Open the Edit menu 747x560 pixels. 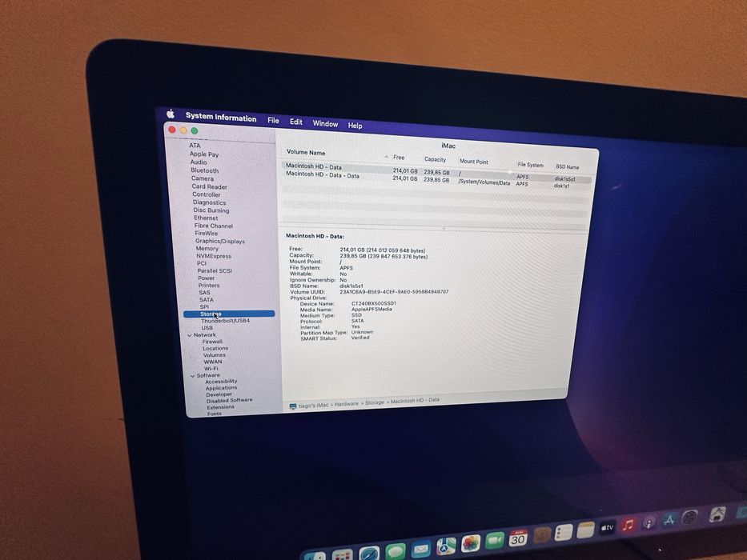(x=296, y=122)
